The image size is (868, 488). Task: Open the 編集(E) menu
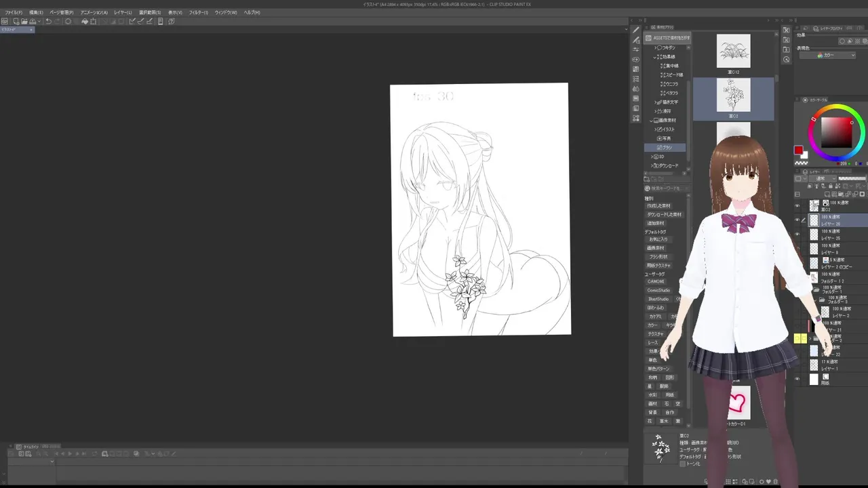(x=36, y=12)
